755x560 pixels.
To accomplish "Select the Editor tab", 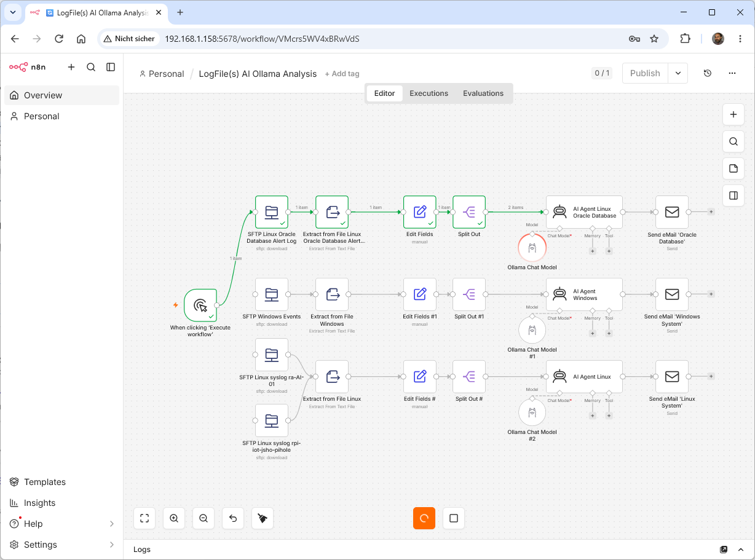I will [384, 93].
